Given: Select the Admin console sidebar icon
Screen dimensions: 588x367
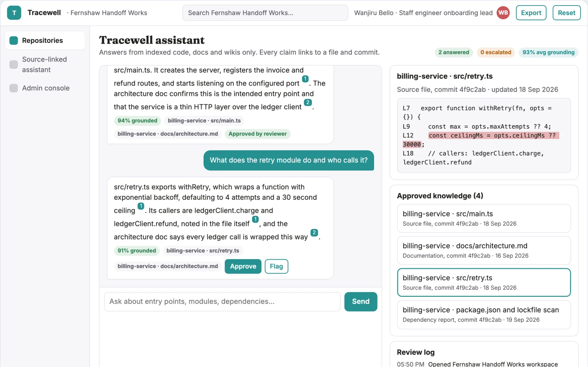Looking at the screenshot, I should point(14,88).
